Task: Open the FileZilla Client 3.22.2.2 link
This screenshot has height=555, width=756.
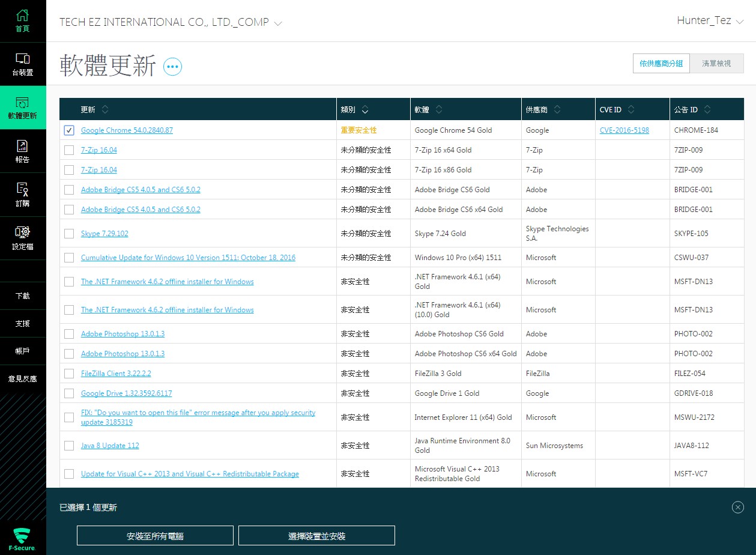Action: [116, 374]
